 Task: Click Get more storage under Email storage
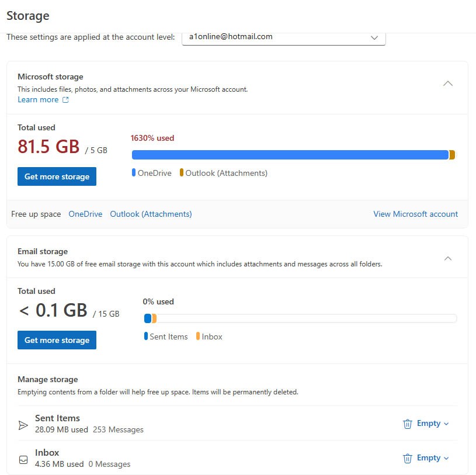pyautogui.click(x=57, y=340)
